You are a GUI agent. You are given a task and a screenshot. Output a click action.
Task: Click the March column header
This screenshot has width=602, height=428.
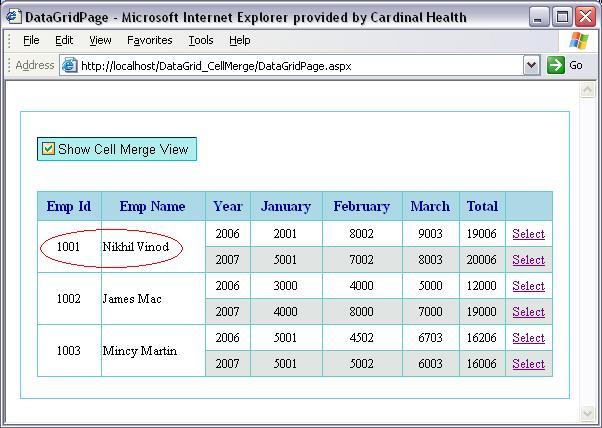[430, 206]
